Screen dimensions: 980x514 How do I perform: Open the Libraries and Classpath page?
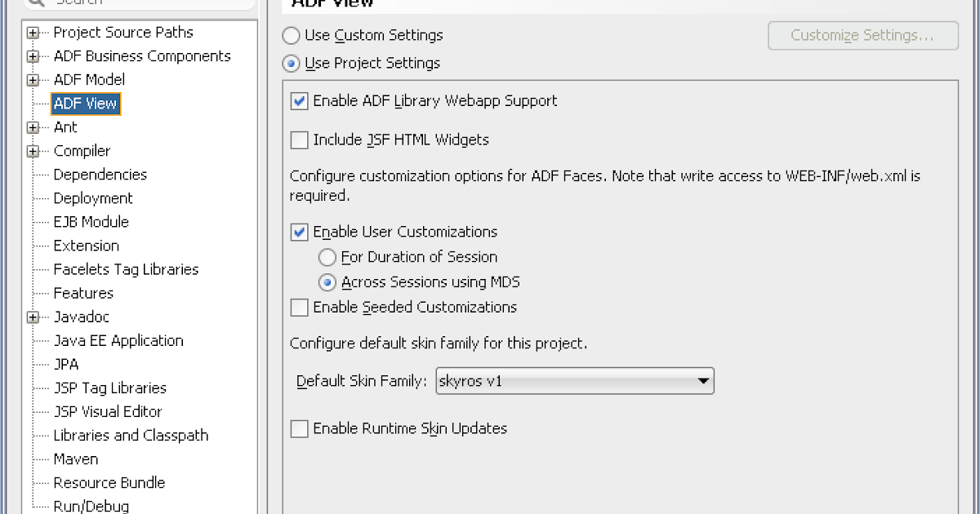(131, 435)
